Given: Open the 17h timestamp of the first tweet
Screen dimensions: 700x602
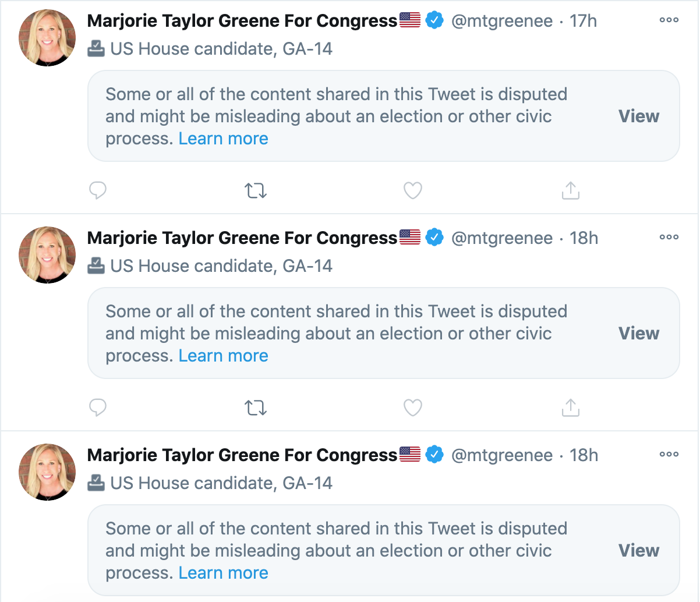Looking at the screenshot, I should point(584,20).
